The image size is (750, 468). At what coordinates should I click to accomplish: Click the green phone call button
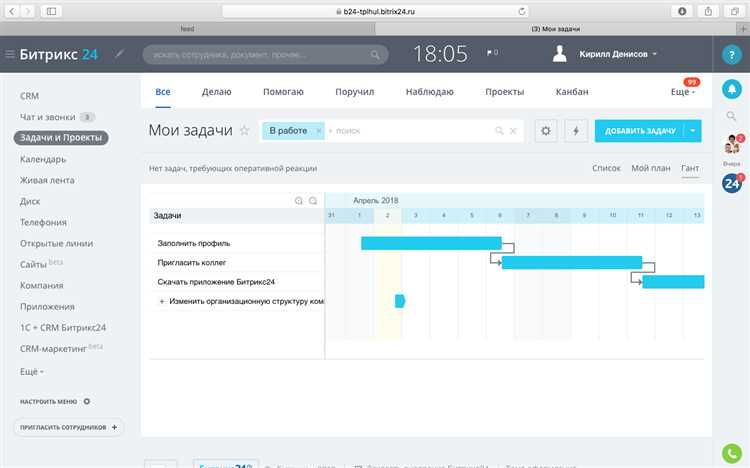pyautogui.click(x=731, y=453)
